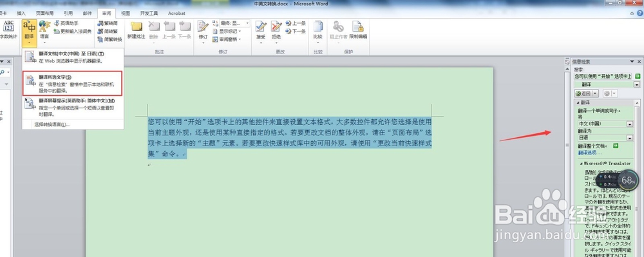This screenshot has width=644, height=257.
Task: Choose 翻译文档 [中文(中国) 至 日语] menu item
Action: point(73,57)
